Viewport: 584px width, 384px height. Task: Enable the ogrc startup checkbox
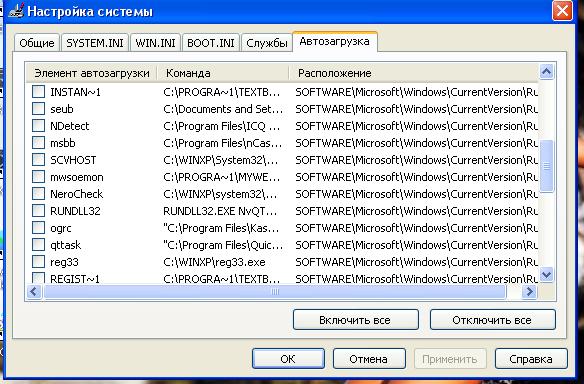click(x=38, y=228)
